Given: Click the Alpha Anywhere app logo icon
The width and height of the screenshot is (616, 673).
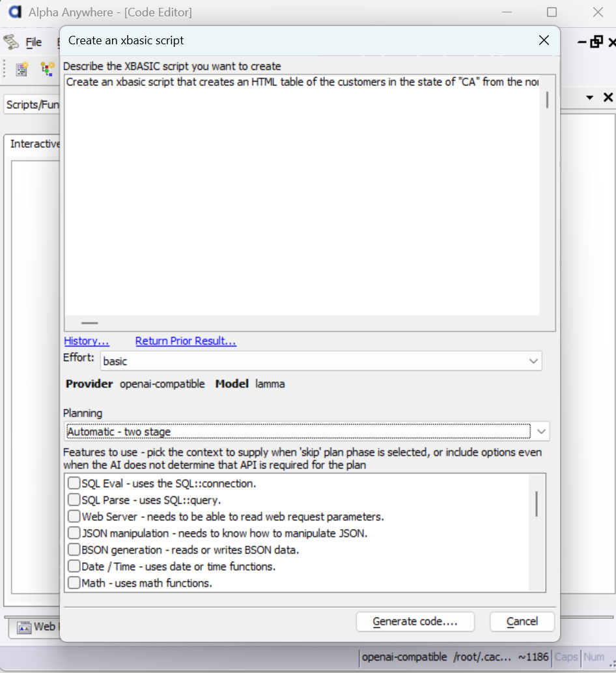Looking at the screenshot, I should pyautogui.click(x=15, y=12).
